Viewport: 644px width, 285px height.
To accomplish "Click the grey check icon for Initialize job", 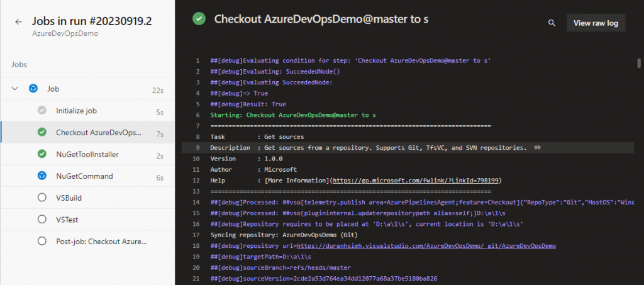I will coord(42,111).
